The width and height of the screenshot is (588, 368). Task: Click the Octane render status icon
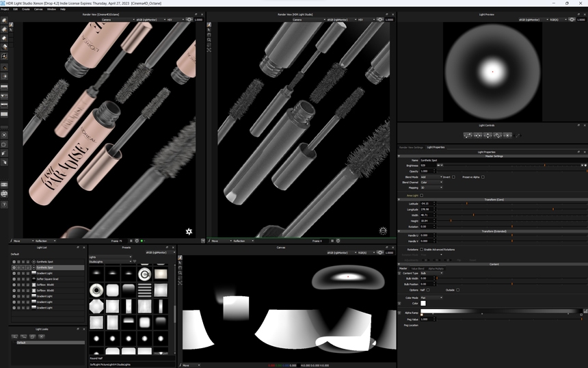tap(189, 231)
